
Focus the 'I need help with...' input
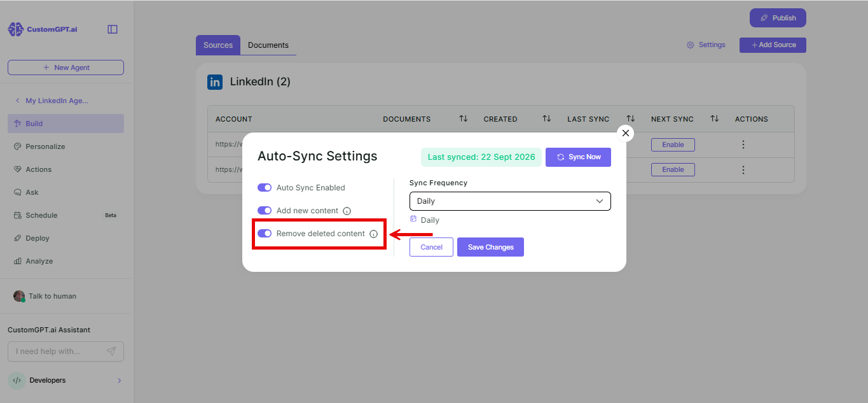(59, 351)
